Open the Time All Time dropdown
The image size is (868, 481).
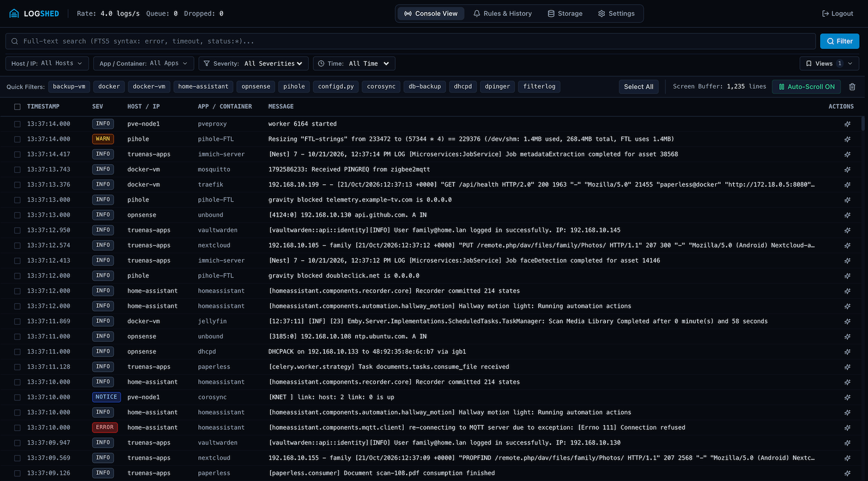pyautogui.click(x=354, y=63)
